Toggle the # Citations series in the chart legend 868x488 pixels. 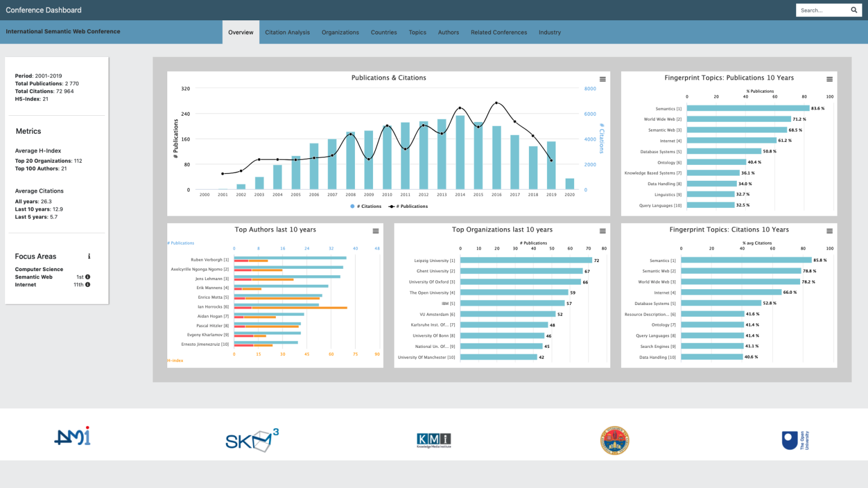[x=366, y=206]
